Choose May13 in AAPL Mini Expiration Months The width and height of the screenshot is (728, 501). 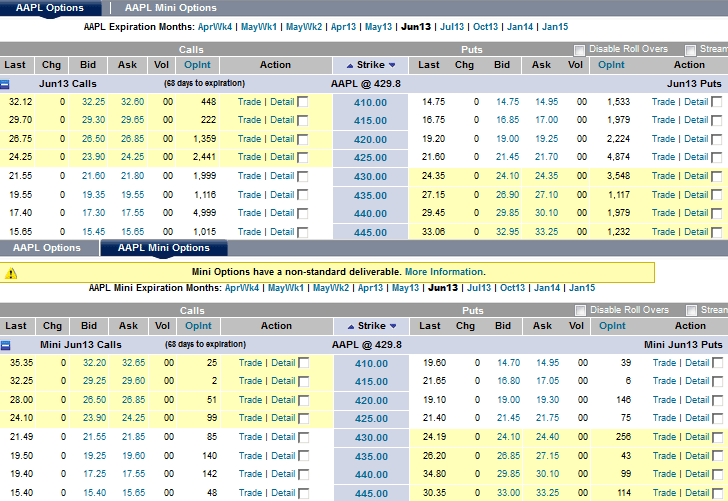point(405,288)
